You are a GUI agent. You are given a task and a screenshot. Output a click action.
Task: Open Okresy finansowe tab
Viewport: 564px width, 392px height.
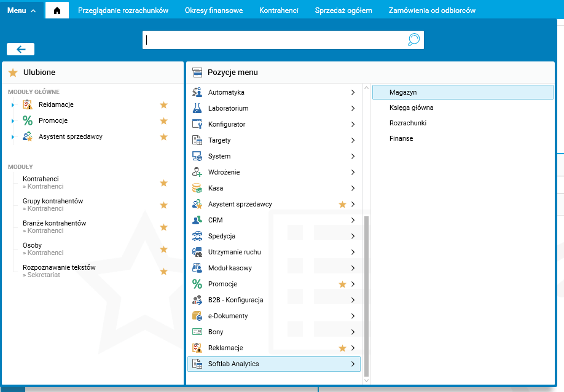(x=214, y=10)
